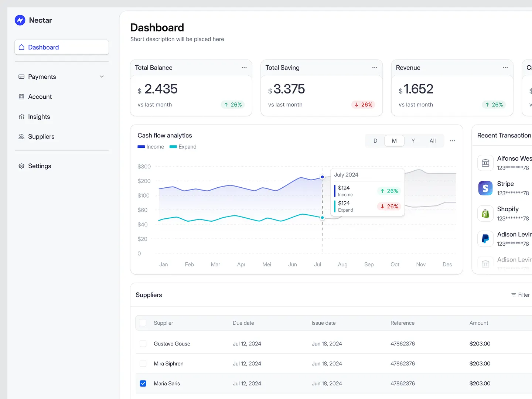Uncheck the Maria Saris row checkbox
Image resolution: width=532 pixels, height=399 pixels.
click(x=143, y=383)
